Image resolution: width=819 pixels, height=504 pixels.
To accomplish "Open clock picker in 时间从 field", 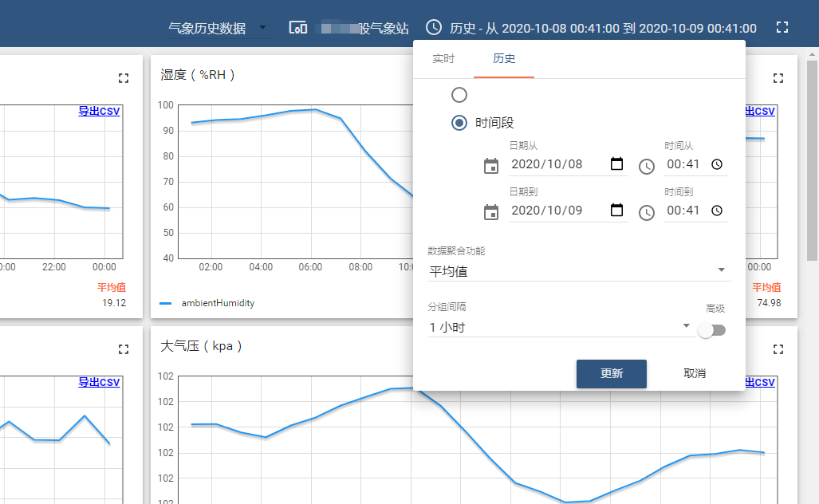I will point(717,164).
